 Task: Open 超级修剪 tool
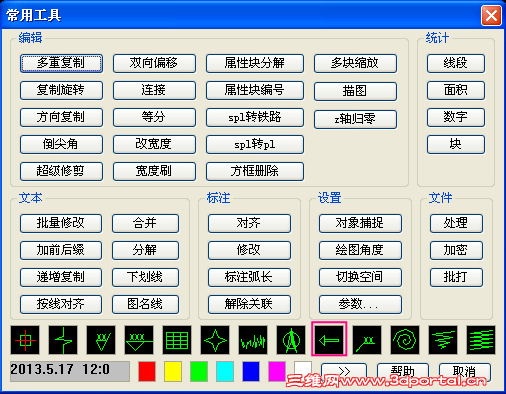pos(61,171)
